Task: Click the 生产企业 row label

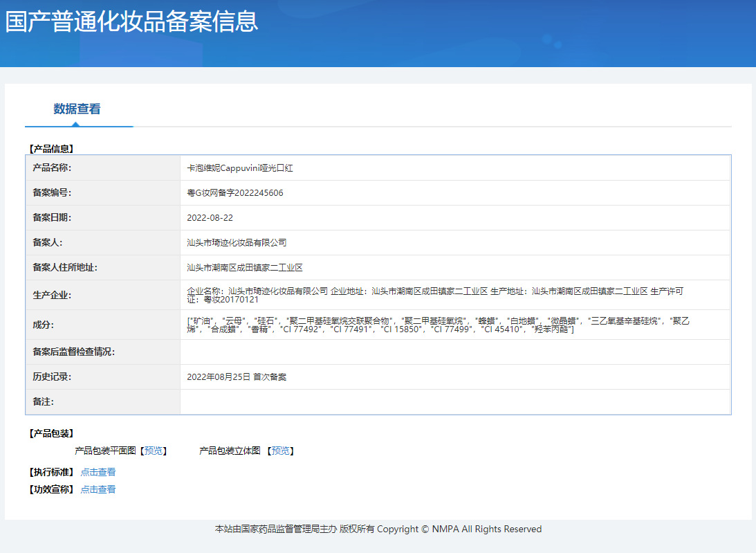Action: click(x=52, y=296)
